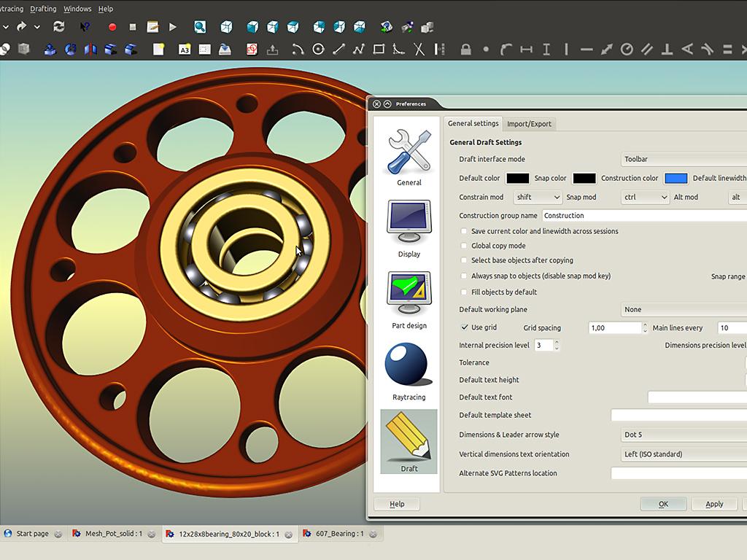The height and width of the screenshot is (560, 747).
Task: Open Part design preferences section
Action: pos(409,300)
